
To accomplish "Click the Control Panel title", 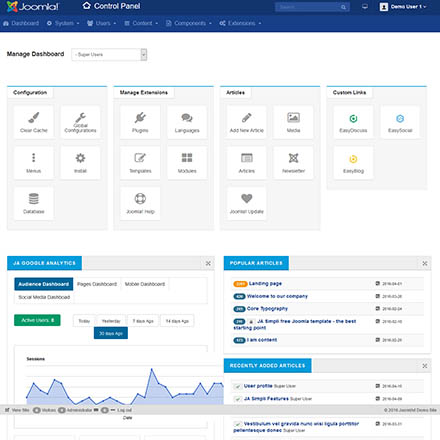I will pos(117,6).
